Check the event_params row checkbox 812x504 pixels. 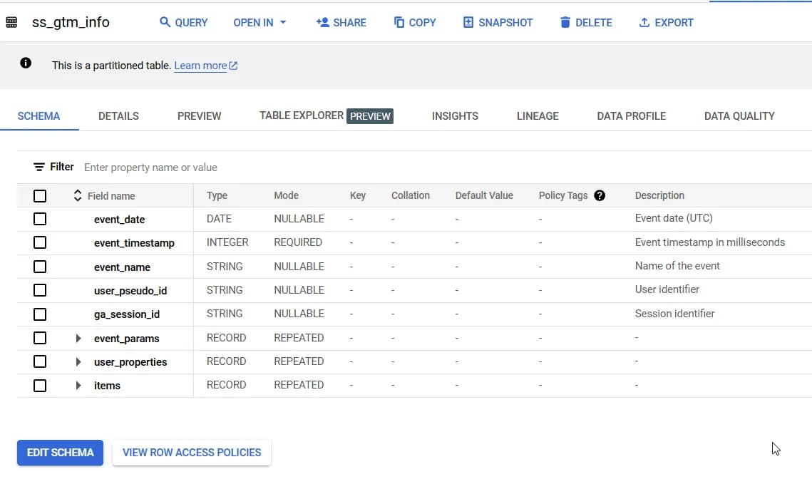click(x=40, y=338)
